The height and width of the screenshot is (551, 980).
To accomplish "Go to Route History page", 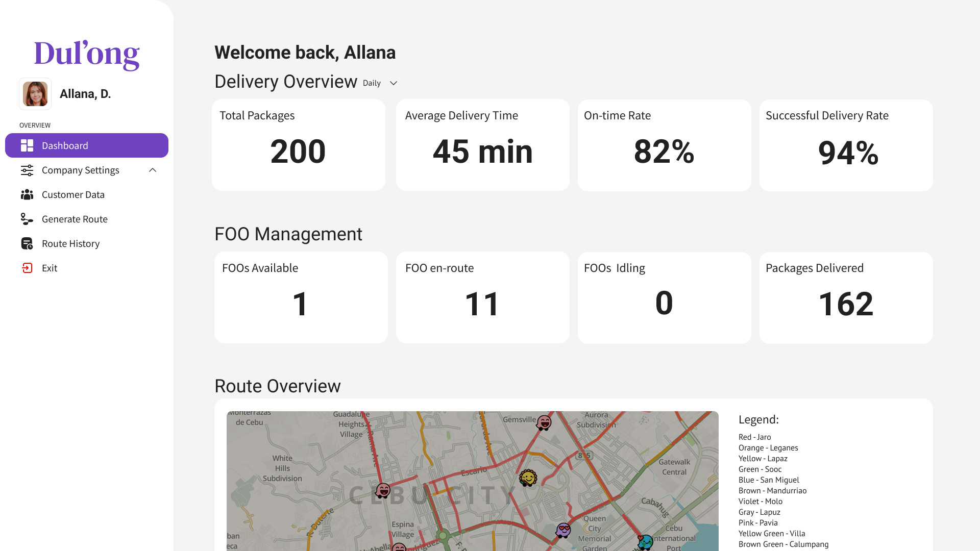I will (70, 244).
